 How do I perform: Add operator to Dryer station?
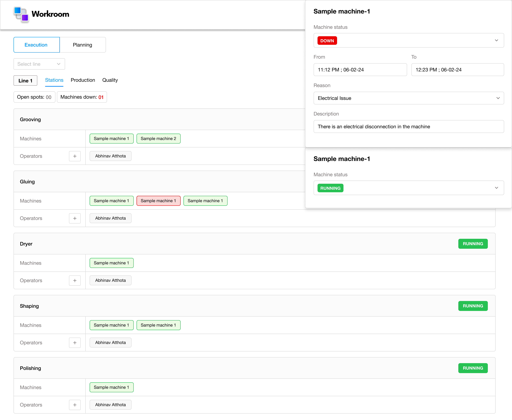pos(75,280)
